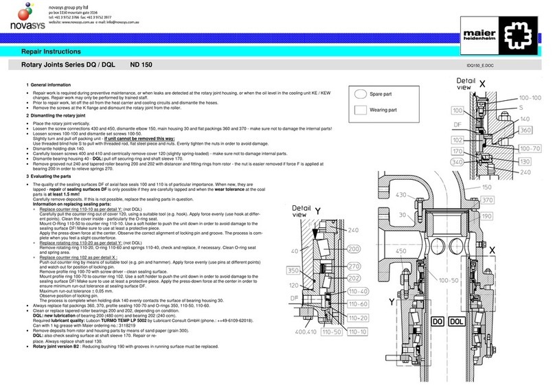
Task: Click boxed part label 110-50
Action: [332, 332]
